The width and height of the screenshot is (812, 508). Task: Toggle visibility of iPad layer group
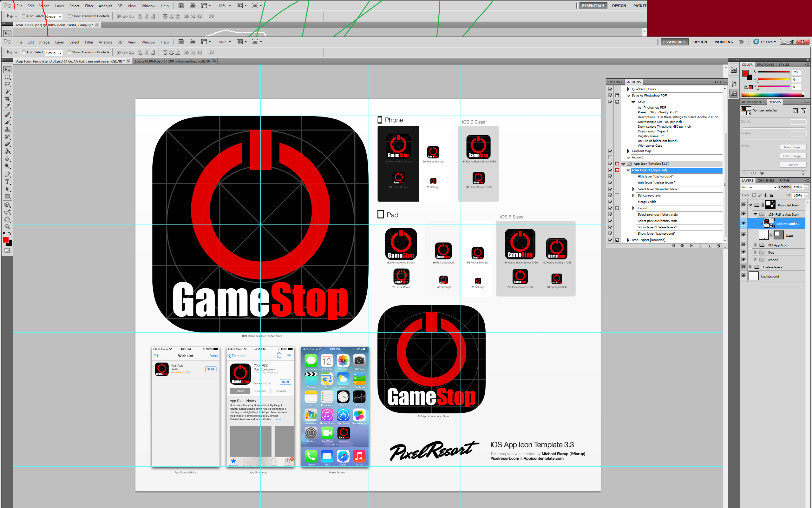pyautogui.click(x=743, y=252)
